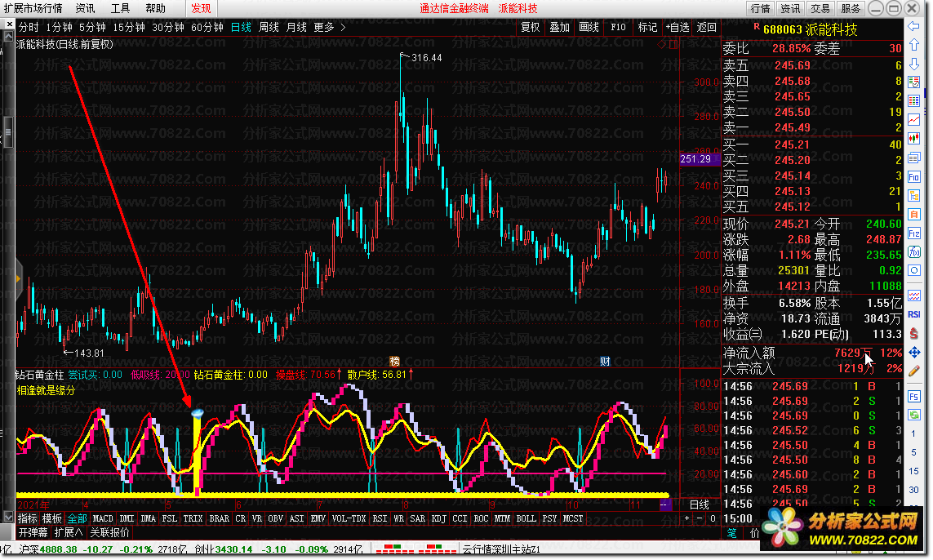Viewport: 933px width, 560px height.
Task: Open the F10 company info sidebar icon
Action: point(914,177)
